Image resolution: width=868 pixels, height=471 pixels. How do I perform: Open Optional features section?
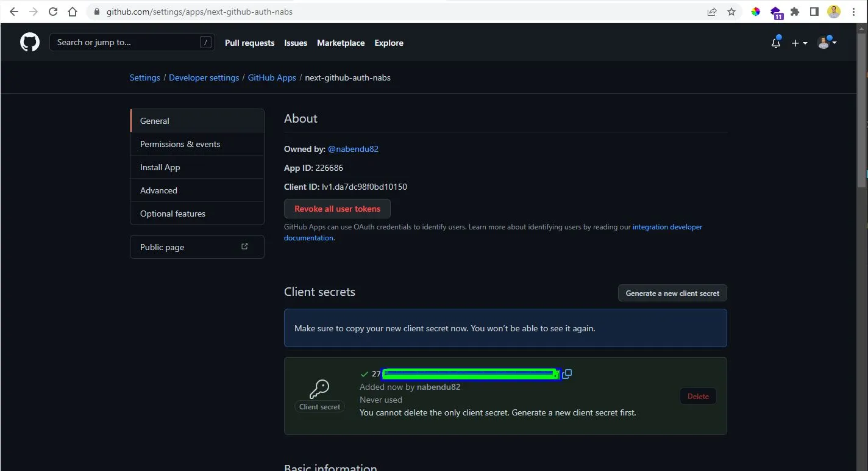(x=197, y=214)
